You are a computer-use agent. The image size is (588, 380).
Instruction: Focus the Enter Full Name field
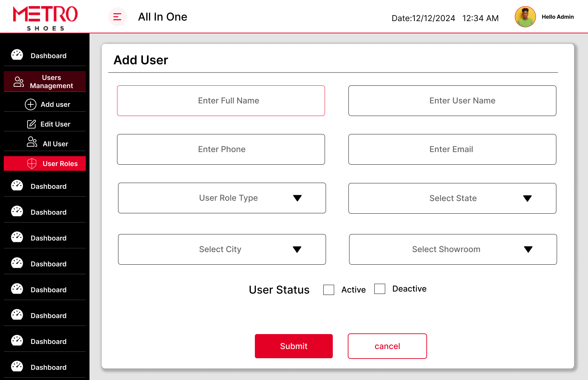coord(221,101)
